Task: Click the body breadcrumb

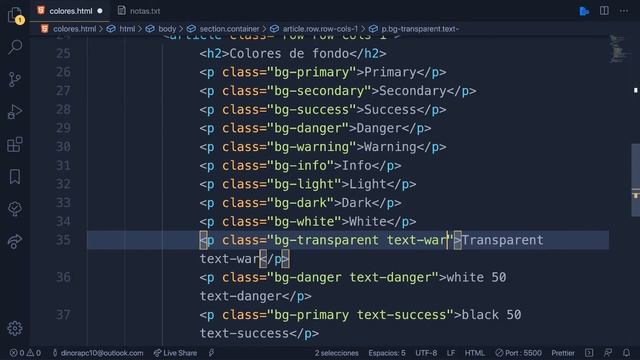Action: pos(167,29)
